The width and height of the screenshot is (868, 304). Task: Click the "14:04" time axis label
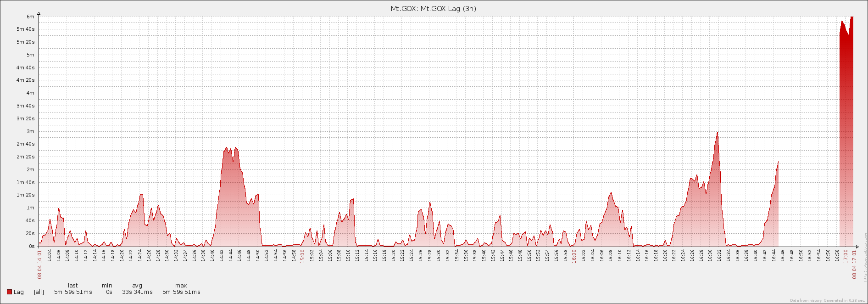[50, 255]
